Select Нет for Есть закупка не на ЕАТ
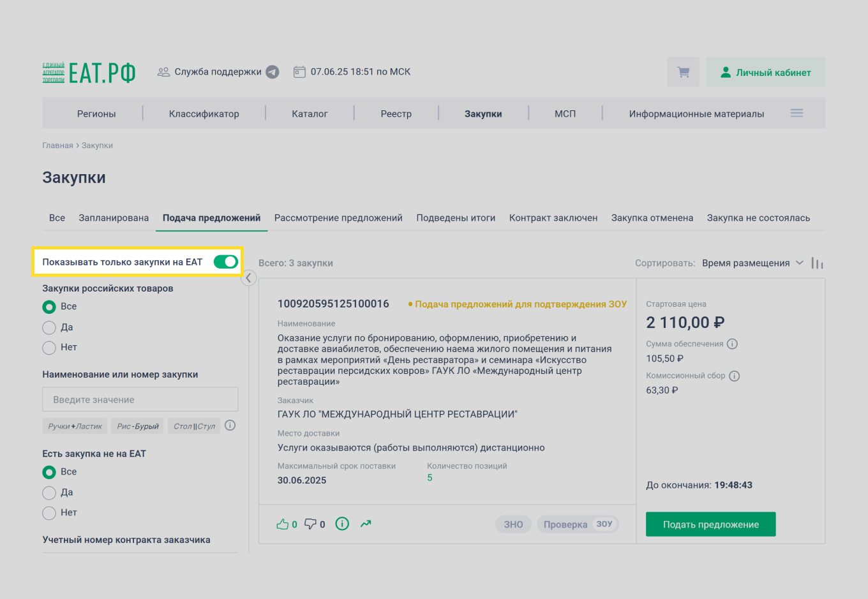 click(49, 512)
